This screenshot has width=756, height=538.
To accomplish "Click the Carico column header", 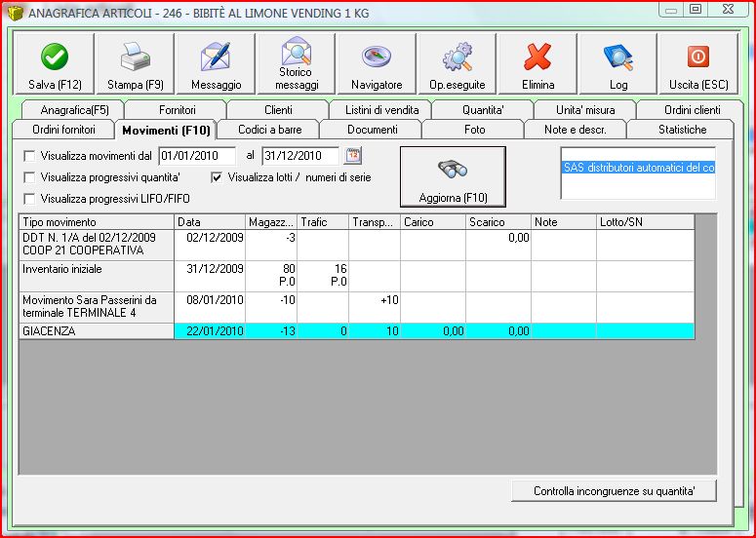I will point(433,222).
